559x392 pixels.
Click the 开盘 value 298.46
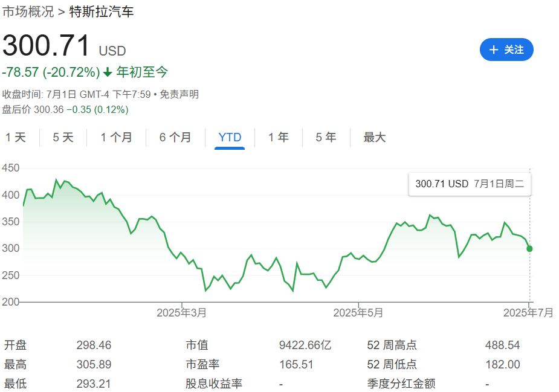click(94, 345)
